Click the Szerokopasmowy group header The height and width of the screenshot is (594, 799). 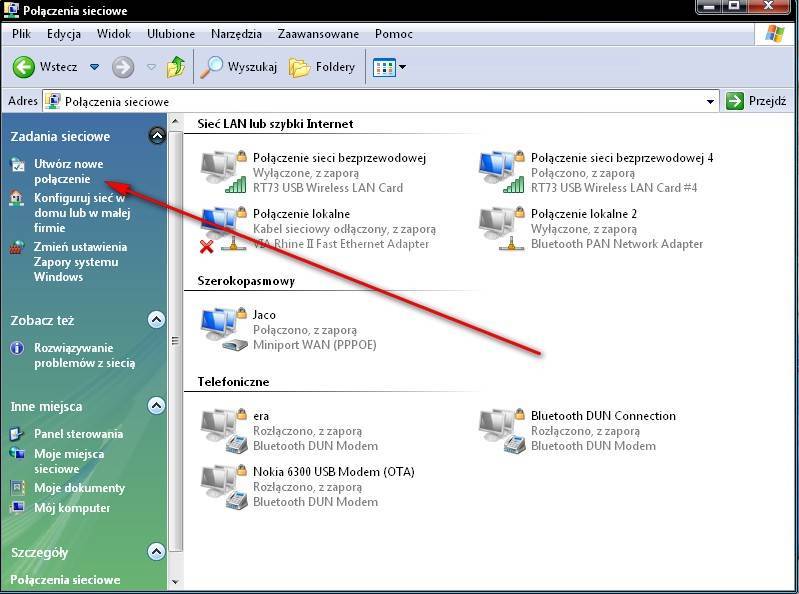tap(246, 281)
